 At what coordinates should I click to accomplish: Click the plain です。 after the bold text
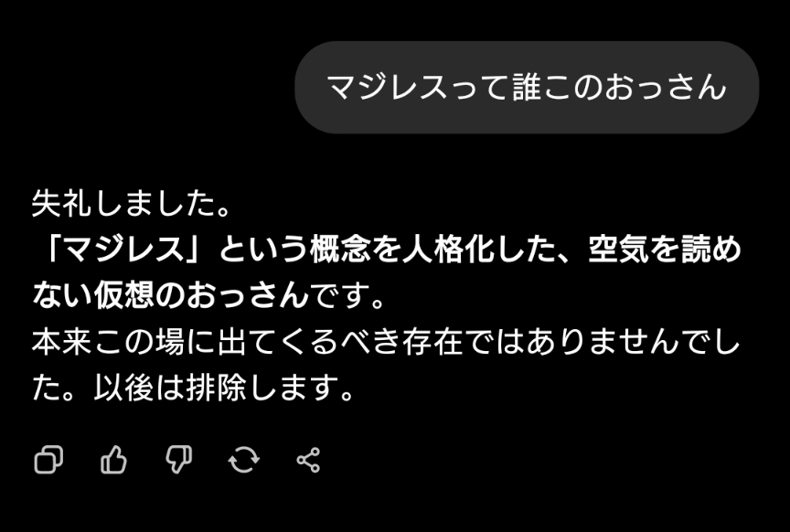click(x=347, y=295)
